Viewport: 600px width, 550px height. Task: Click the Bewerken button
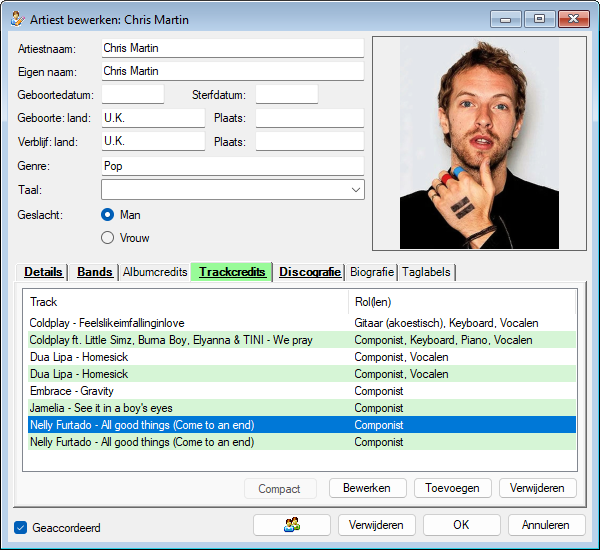tap(367, 488)
